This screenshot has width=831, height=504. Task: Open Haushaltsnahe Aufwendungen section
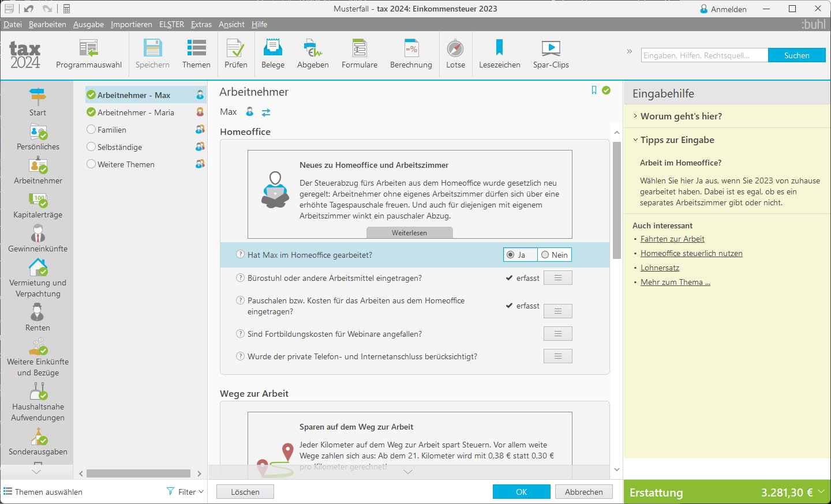click(38, 403)
